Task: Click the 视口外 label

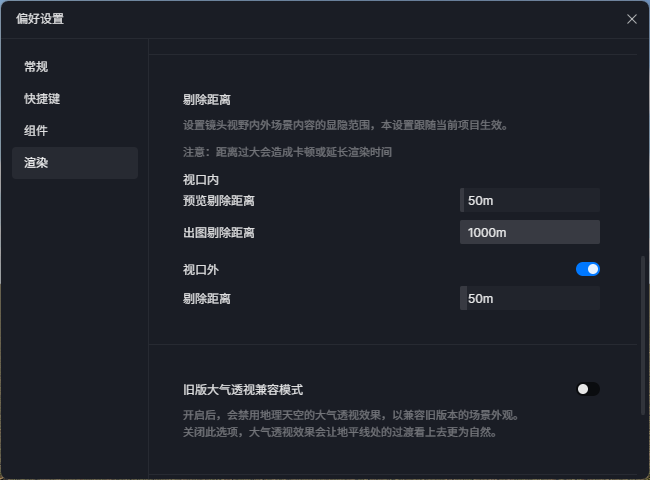Action: [x=200, y=270]
